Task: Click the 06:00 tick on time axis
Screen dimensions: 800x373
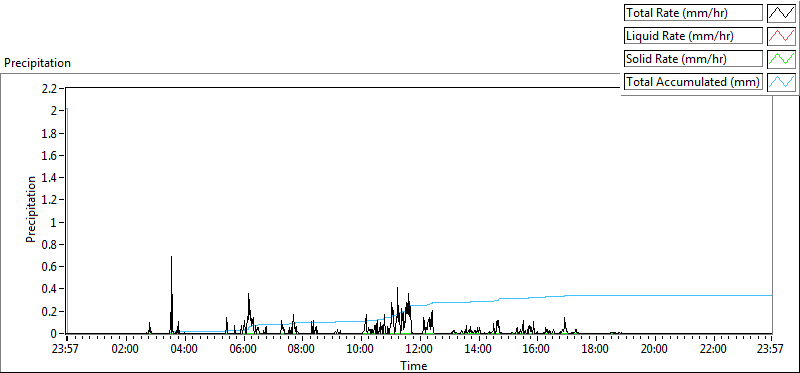Action: [243, 350]
